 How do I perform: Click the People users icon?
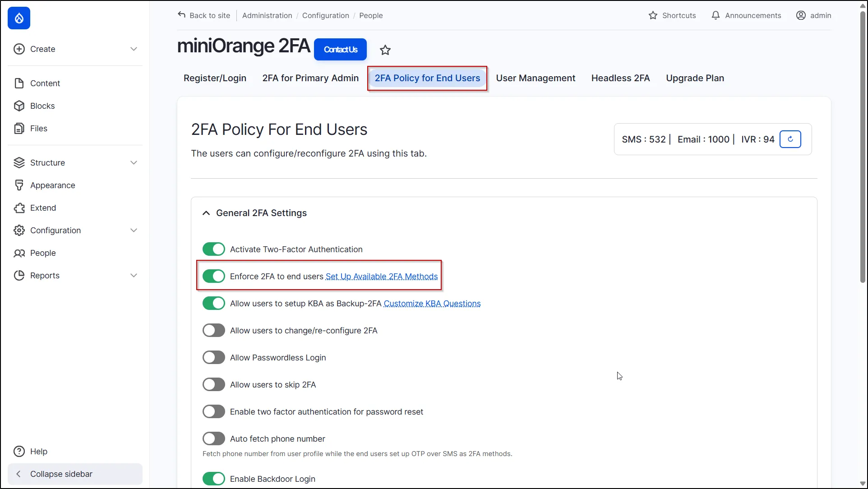(19, 253)
